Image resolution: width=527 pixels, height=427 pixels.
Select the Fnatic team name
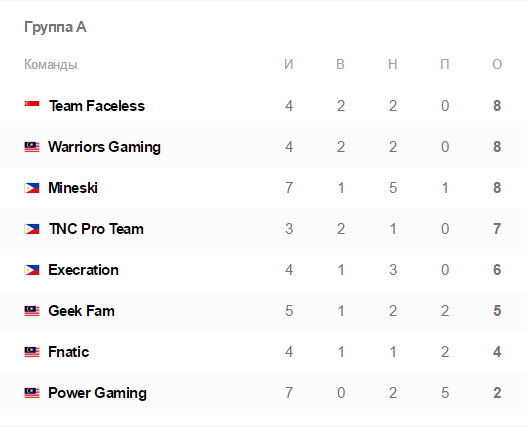69,352
